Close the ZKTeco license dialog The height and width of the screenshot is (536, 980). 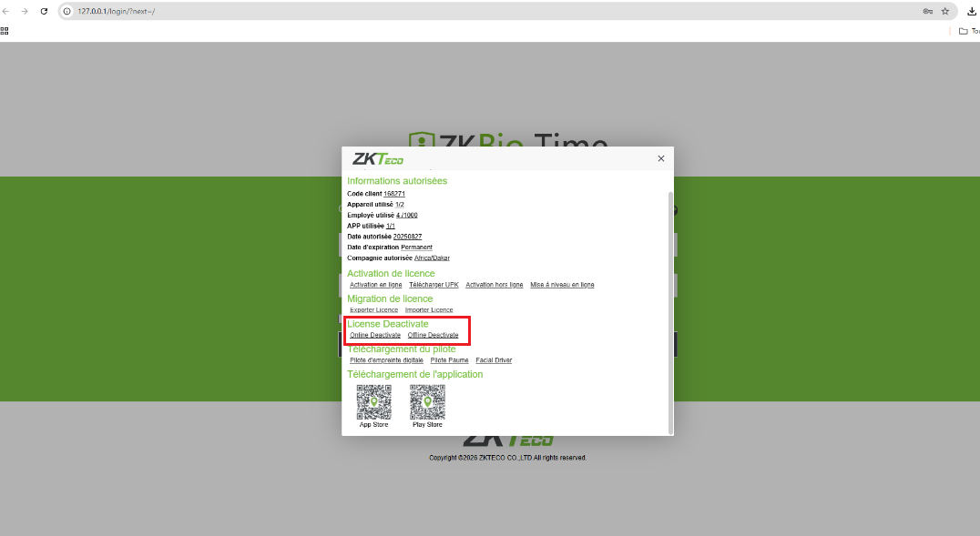coord(661,158)
